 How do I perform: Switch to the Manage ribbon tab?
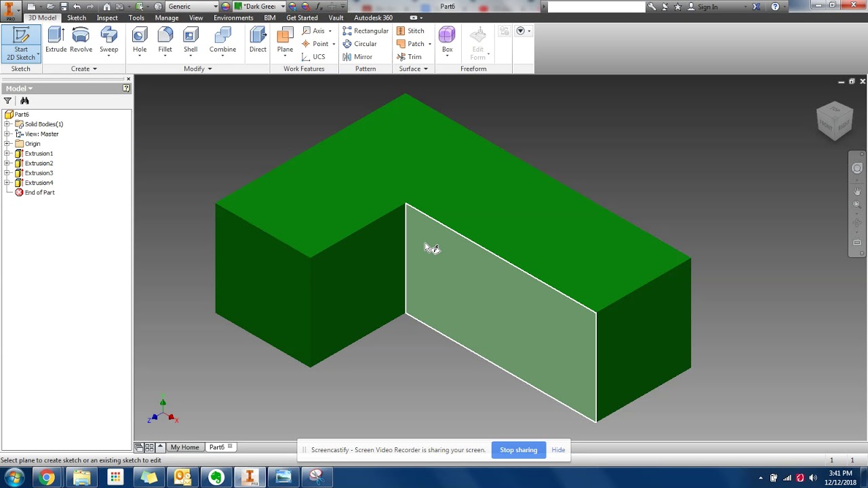pyautogui.click(x=167, y=18)
